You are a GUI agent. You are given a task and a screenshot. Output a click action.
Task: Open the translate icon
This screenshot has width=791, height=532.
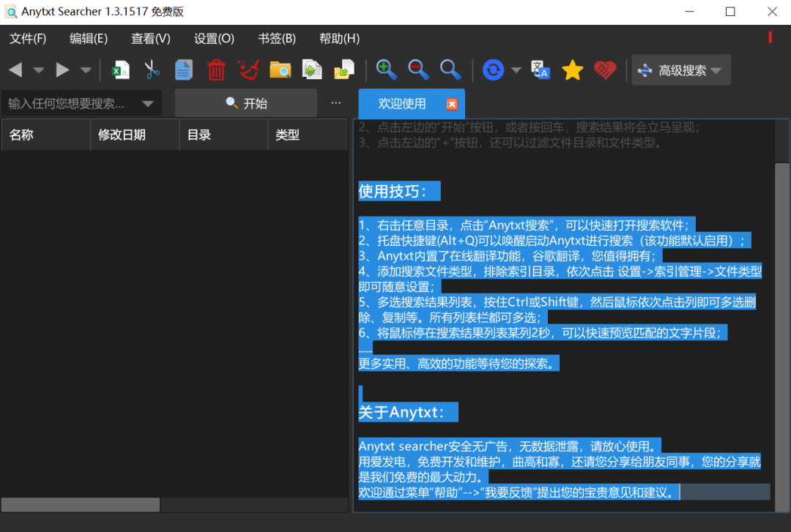point(541,70)
